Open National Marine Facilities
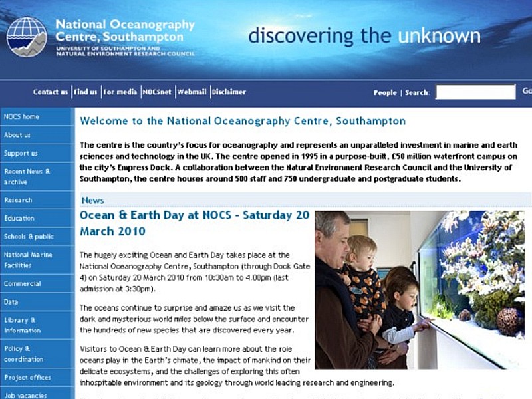The image size is (532, 399). click(x=37, y=260)
